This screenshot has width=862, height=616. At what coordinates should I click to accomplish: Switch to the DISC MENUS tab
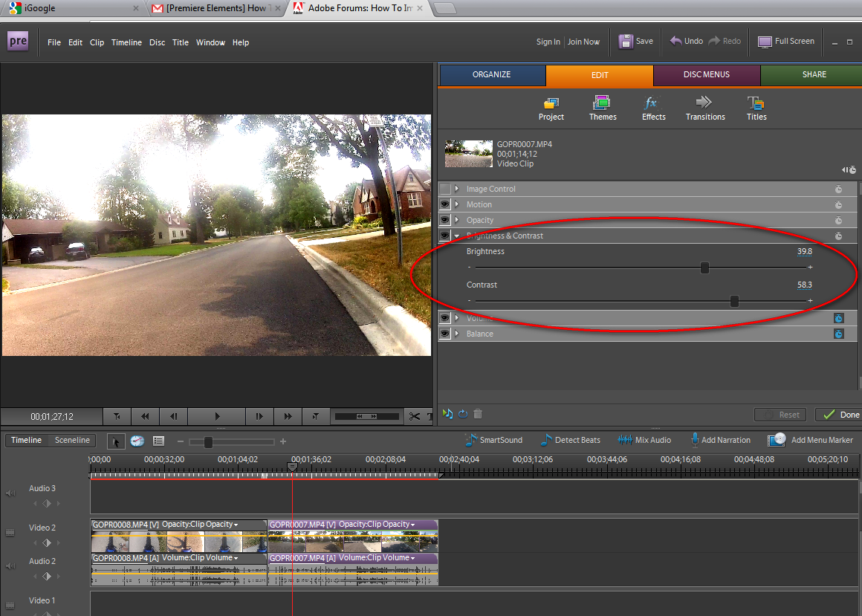[x=706, y=75]
